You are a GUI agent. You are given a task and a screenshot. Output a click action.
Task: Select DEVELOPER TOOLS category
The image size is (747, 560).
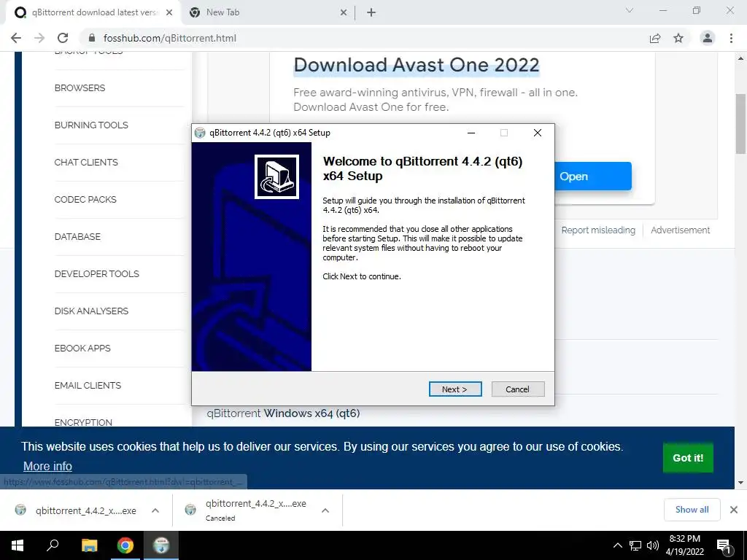[x=97, y=274]
